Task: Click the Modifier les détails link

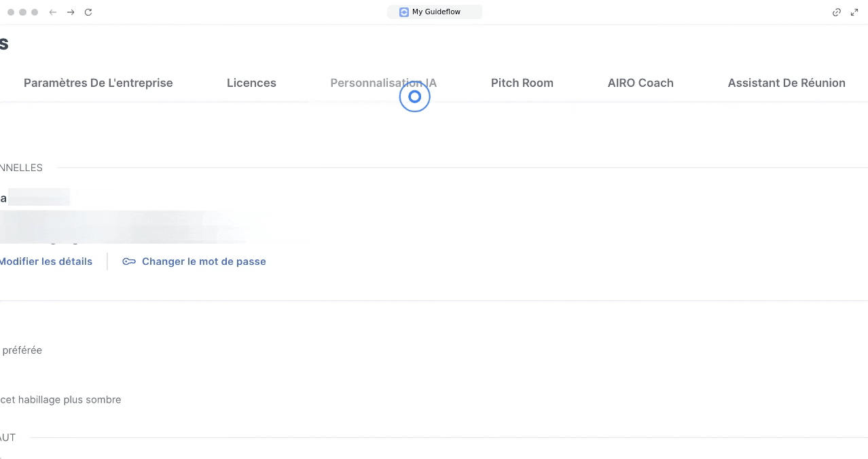Action: [46, 261]
